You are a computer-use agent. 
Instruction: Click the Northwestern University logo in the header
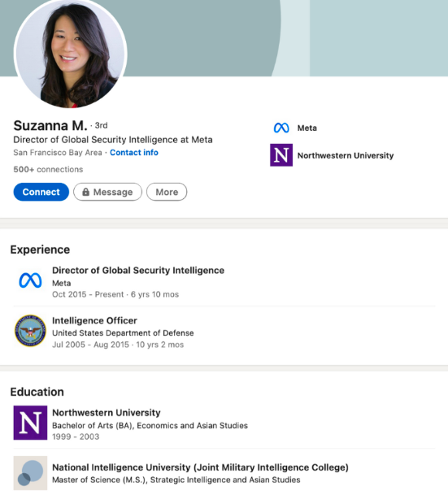click(x=281, y=155)
